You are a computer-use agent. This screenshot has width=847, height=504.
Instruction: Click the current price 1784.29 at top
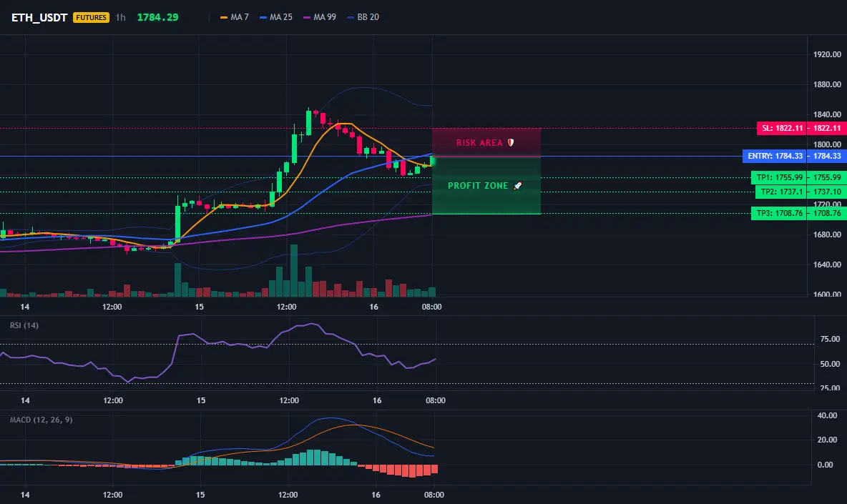(157, 17)
